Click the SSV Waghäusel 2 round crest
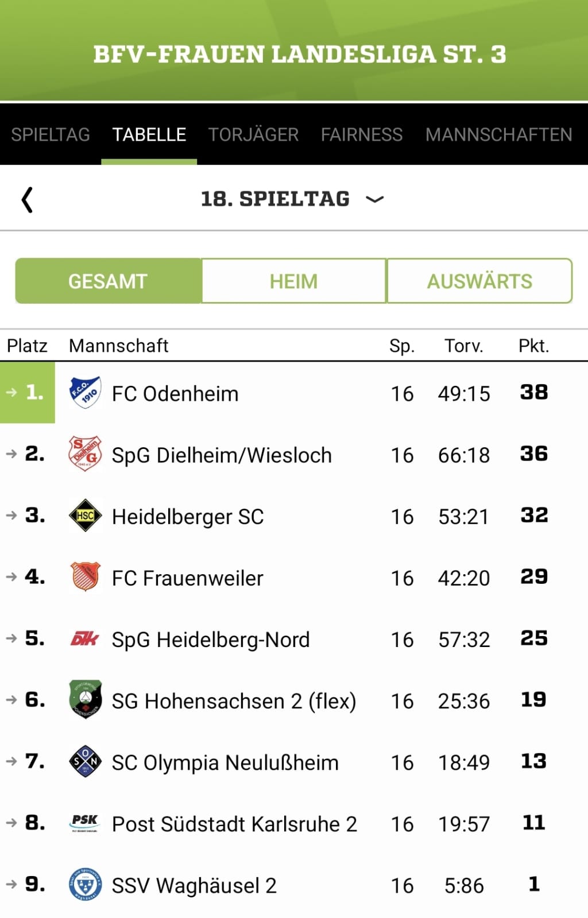The width and height of the screenshot is (588, 918). [85, 884]
